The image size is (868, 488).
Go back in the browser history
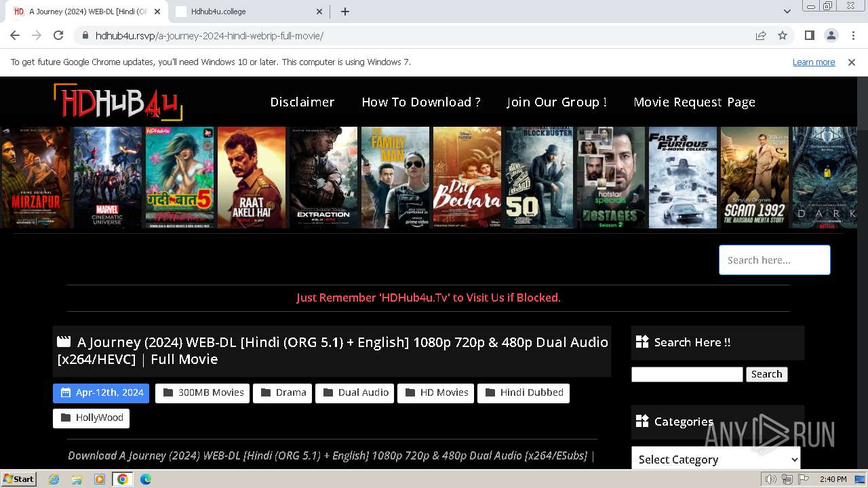click(x=15, y=35)
